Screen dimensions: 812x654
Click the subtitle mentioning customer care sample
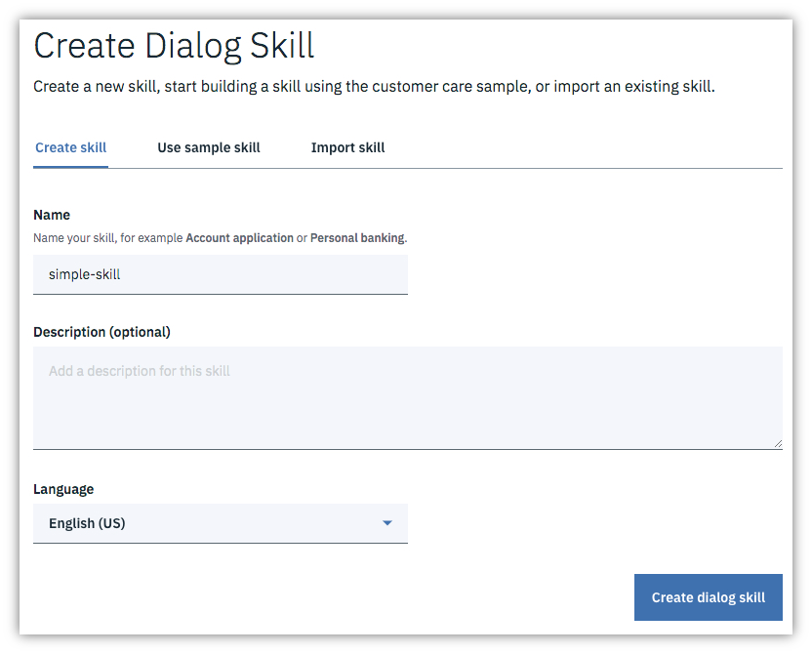pos(374,87)
